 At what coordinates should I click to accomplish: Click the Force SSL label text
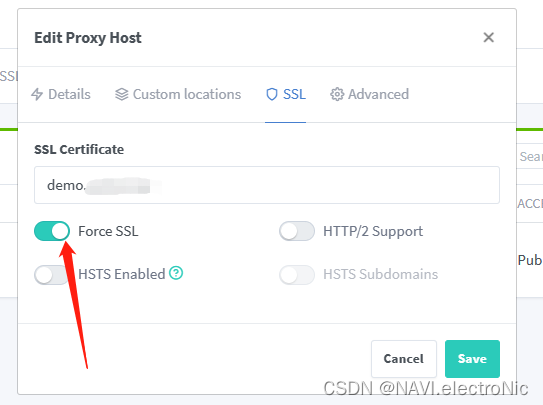pyautogui.click(x=108, y=231)
